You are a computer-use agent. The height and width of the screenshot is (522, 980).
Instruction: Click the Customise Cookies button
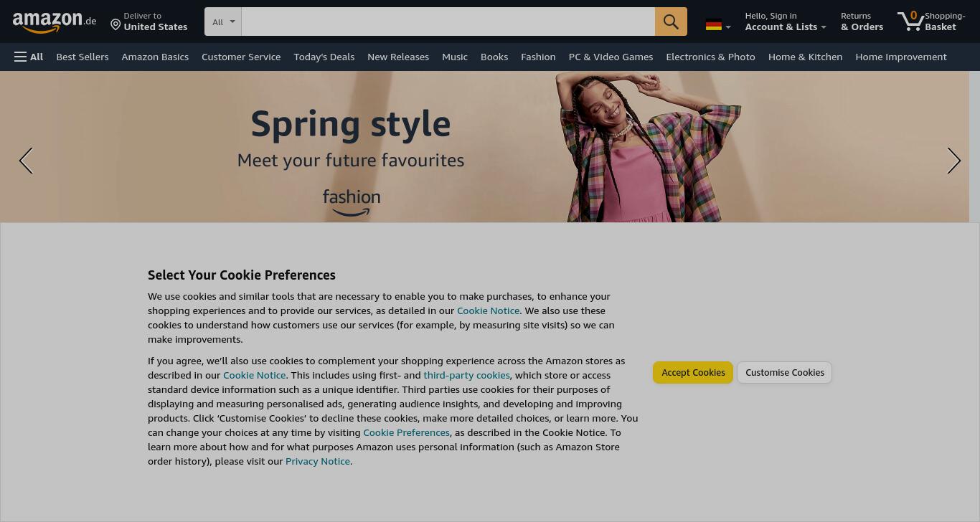785,372
